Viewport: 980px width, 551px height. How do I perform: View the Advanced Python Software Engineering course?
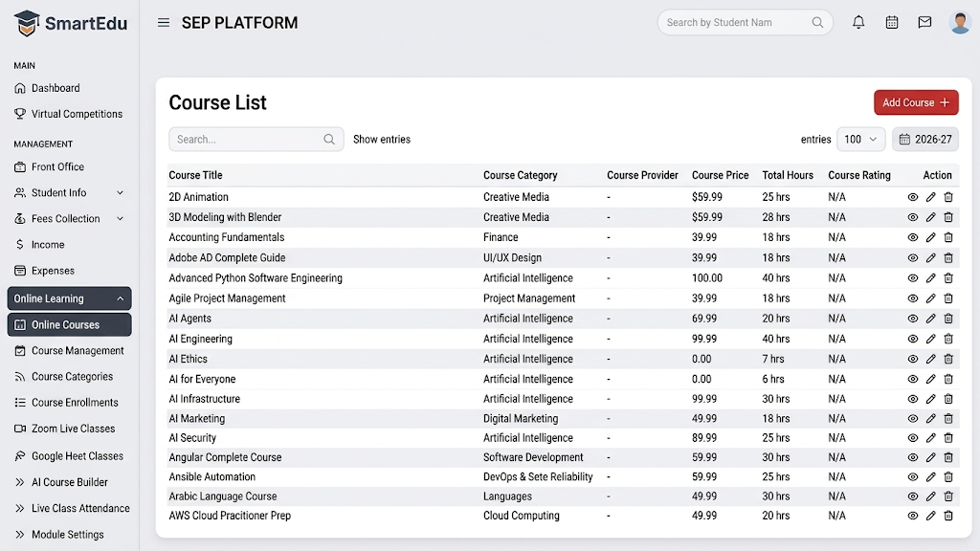(x=912, y=278)
